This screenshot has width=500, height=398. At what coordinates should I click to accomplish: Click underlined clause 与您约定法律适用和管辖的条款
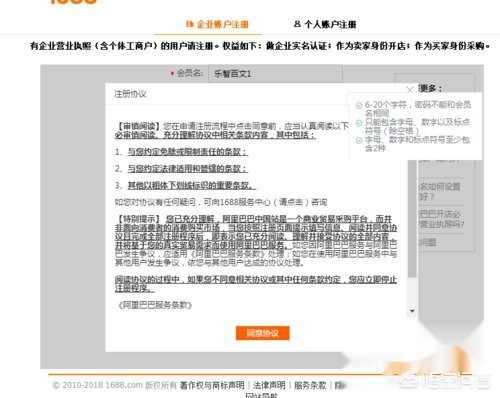188,169
